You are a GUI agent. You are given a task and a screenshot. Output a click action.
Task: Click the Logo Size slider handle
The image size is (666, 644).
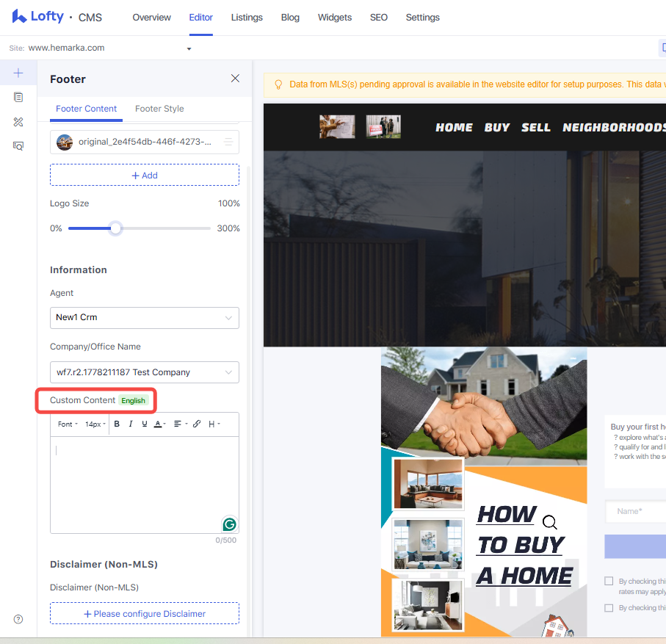[x=115, y=228]
